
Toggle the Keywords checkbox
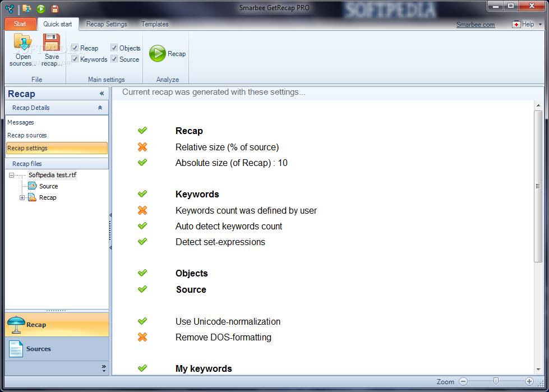coord(75,59)
